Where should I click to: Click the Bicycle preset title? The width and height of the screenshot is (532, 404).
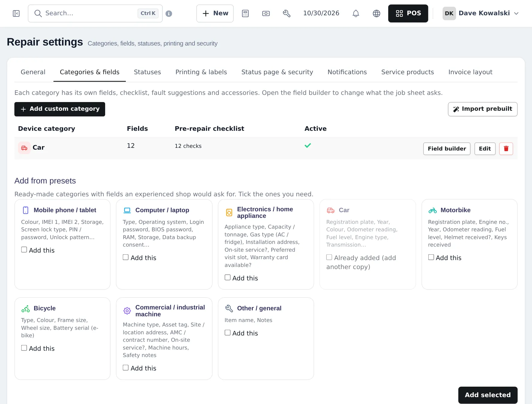45,308
